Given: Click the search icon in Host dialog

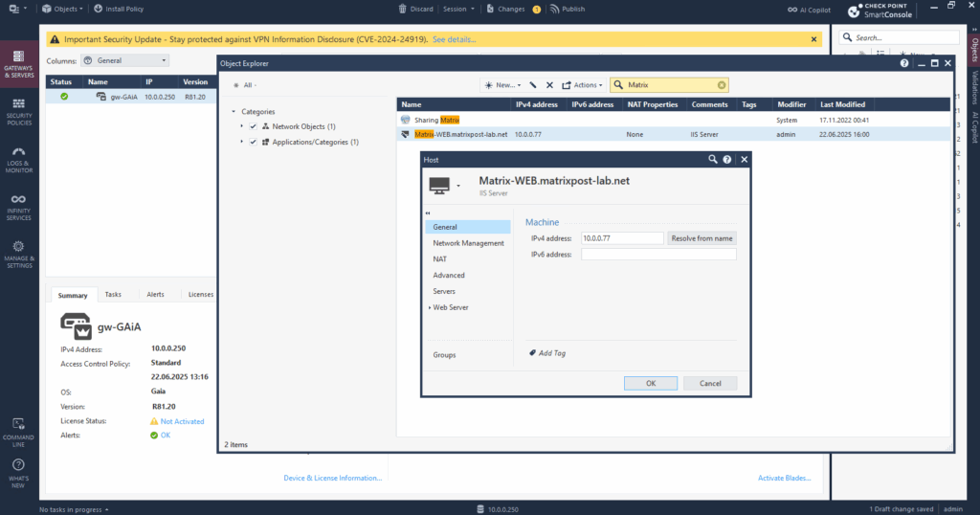Looking at the screenshot, I should point(712,159).
